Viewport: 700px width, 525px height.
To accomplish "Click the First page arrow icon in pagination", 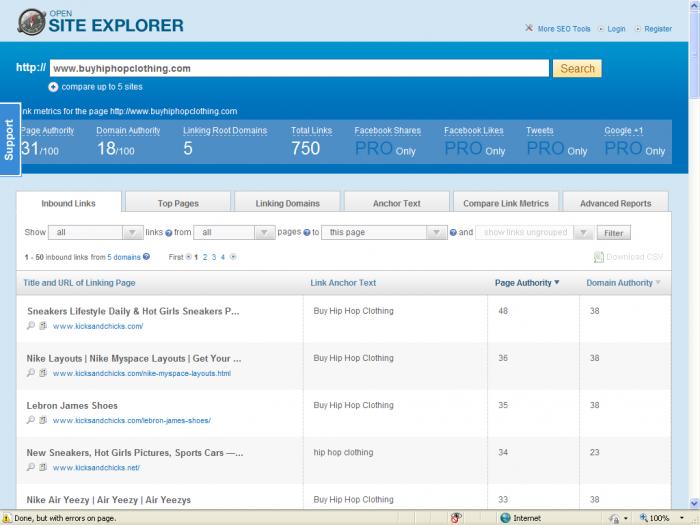I will 188,257.
